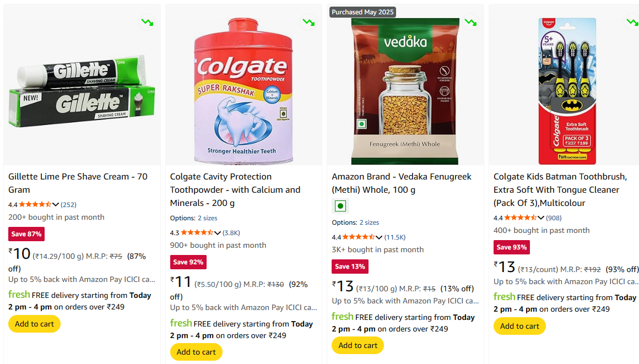Click star rating of Vedaka Fenugreek
This screenshot has width=639, height=364.
coord(359,237)
